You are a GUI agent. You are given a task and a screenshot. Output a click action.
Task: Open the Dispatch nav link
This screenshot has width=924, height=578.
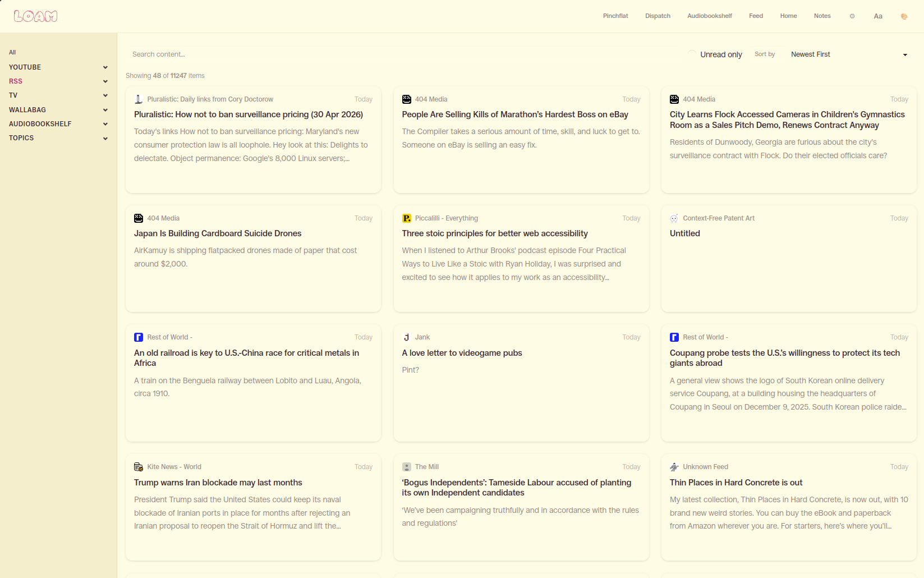[x=658, y=16]
